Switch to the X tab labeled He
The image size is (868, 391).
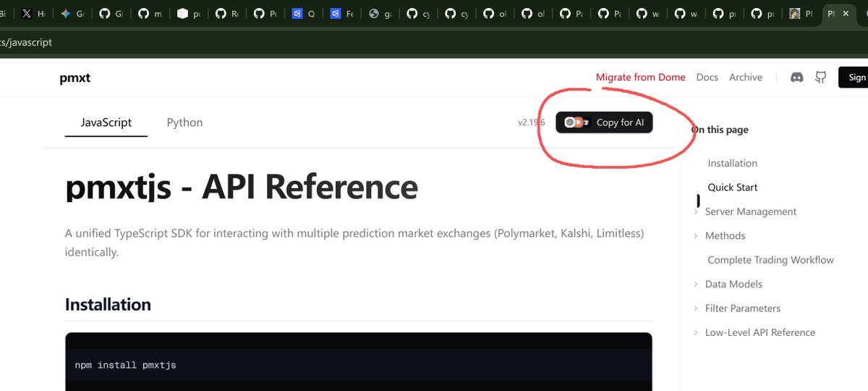[33, 14]
